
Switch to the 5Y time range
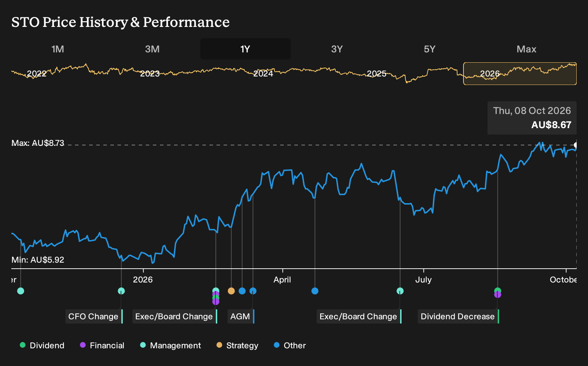430,49
